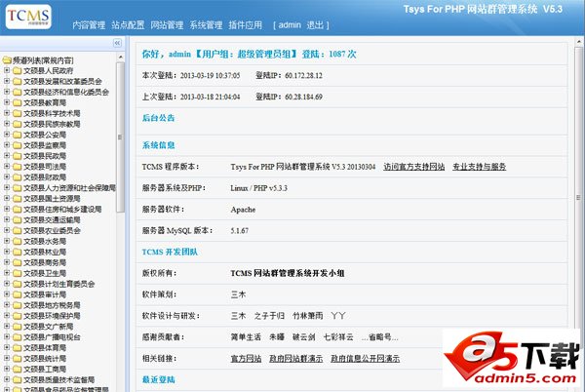Select the 文硕县工商局 tree item
Image resolution: width=585 pixels, height=392 pixels.
tap(45, 370)
